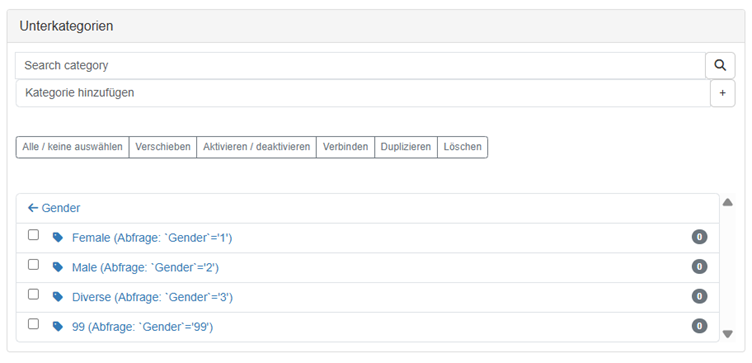Open the Diverse category link
The height and width of the screenshot is (363, 752).
[152, 297]
